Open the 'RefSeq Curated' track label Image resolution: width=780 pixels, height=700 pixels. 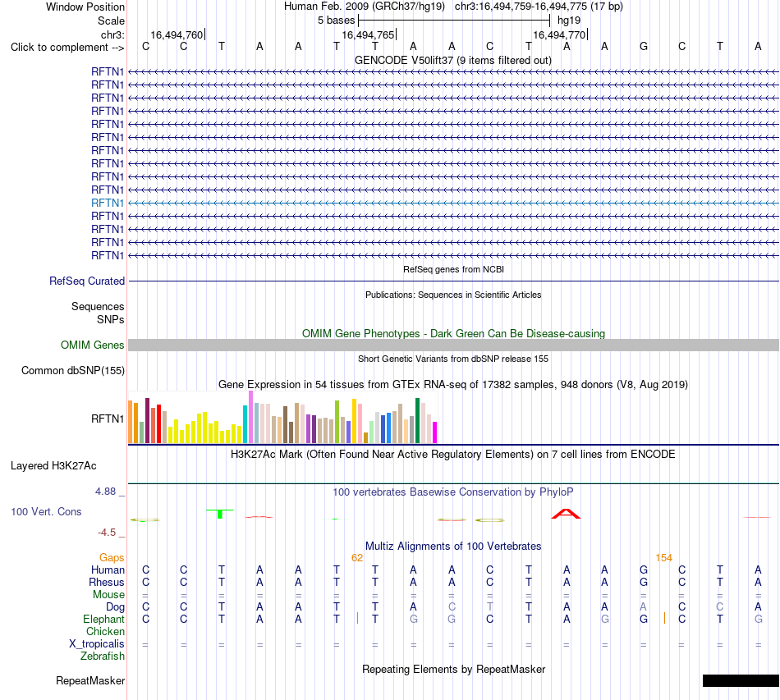87,281
